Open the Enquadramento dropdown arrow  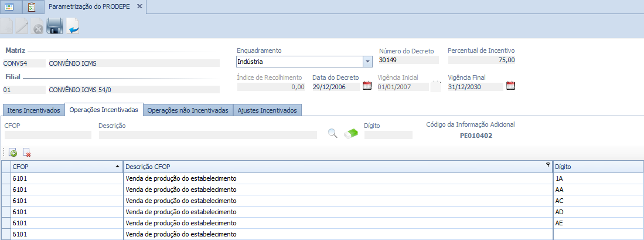coord(367,62)
